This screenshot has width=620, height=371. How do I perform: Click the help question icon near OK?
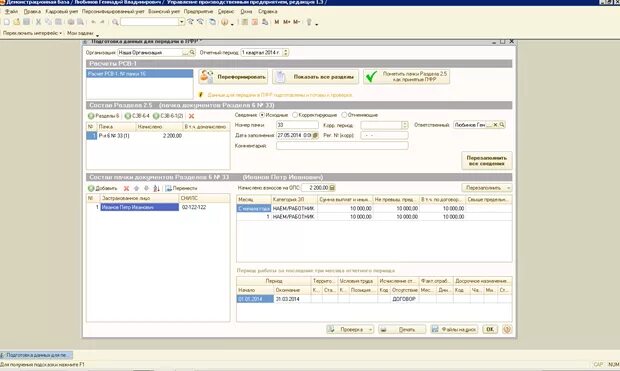(x=507, y=329)
